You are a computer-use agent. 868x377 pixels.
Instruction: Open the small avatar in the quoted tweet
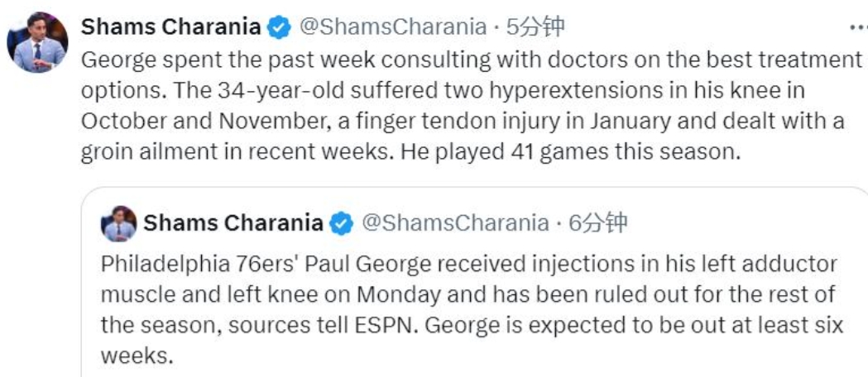click(x=119, y=223)
